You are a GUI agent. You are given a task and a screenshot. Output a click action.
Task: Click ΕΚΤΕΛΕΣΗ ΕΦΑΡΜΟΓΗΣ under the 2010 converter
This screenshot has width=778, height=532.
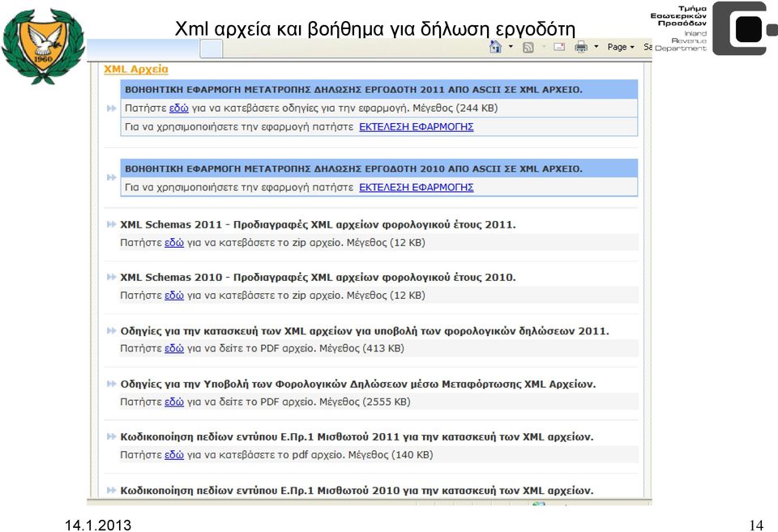point(417,187)
